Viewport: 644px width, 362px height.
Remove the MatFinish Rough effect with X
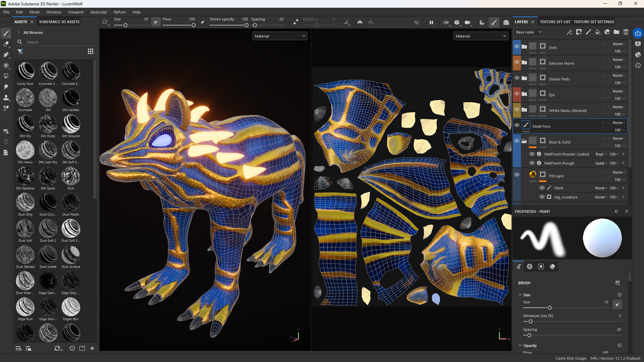[x=623, y=163]
